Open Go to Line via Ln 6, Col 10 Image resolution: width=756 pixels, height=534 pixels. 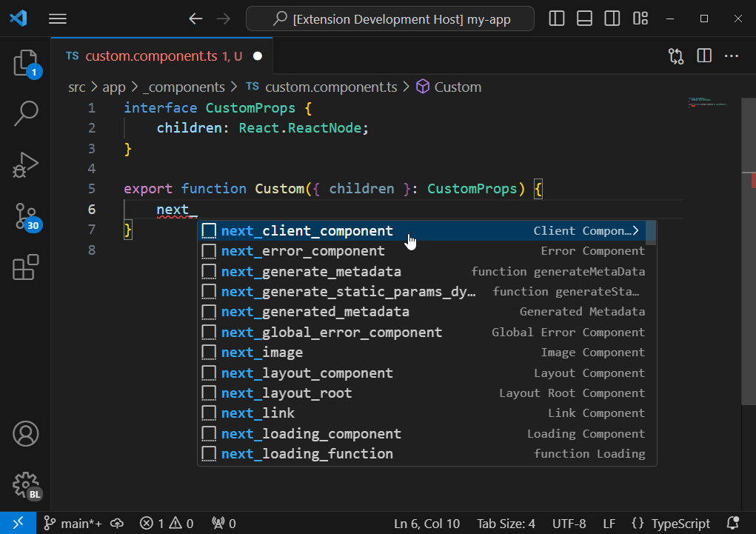[x=426, y=523]
